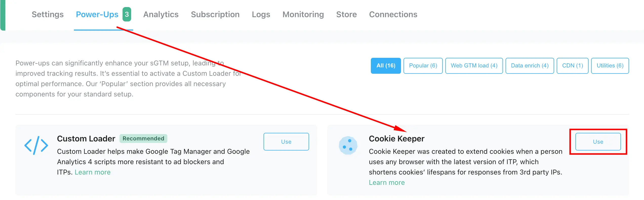The width and height of the screenshot is (644, 200).
Task: Click the green badge showing 3
Action: point(127,14)
